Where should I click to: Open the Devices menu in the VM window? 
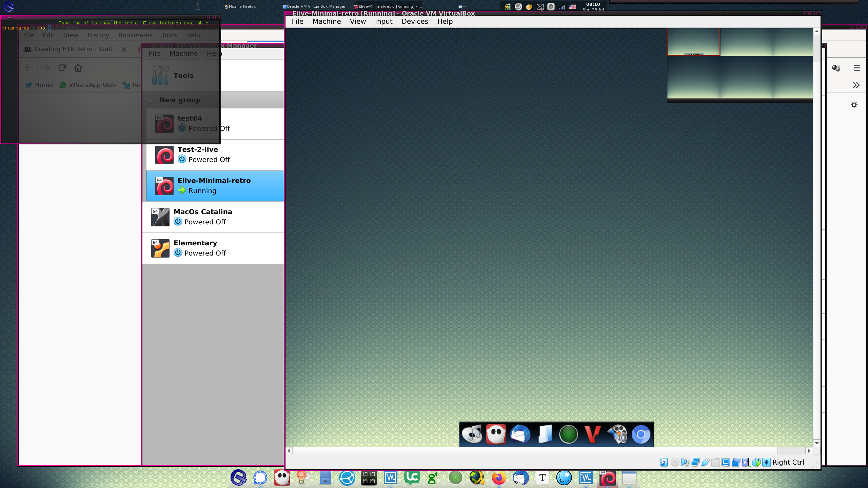tap(415, 21)
